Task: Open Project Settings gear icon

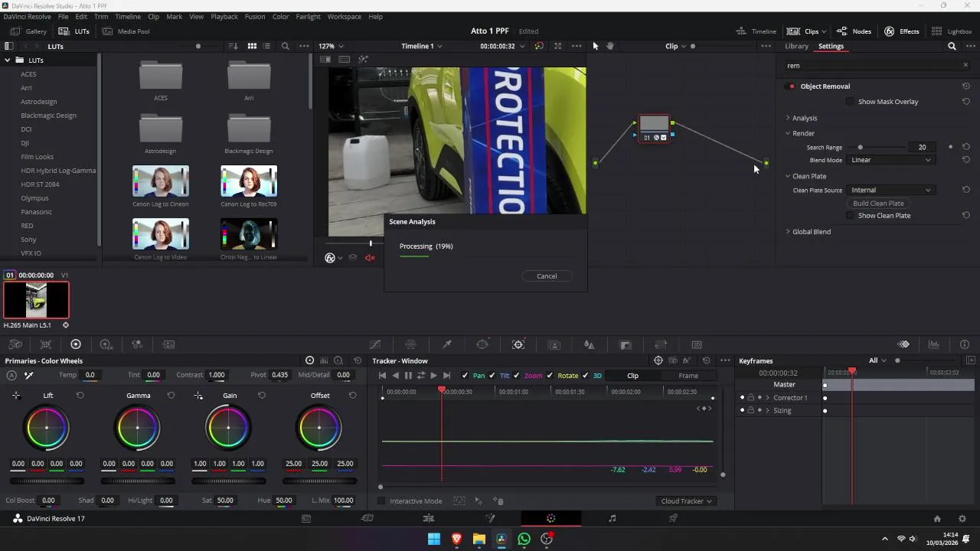Action: pos(963,519)
